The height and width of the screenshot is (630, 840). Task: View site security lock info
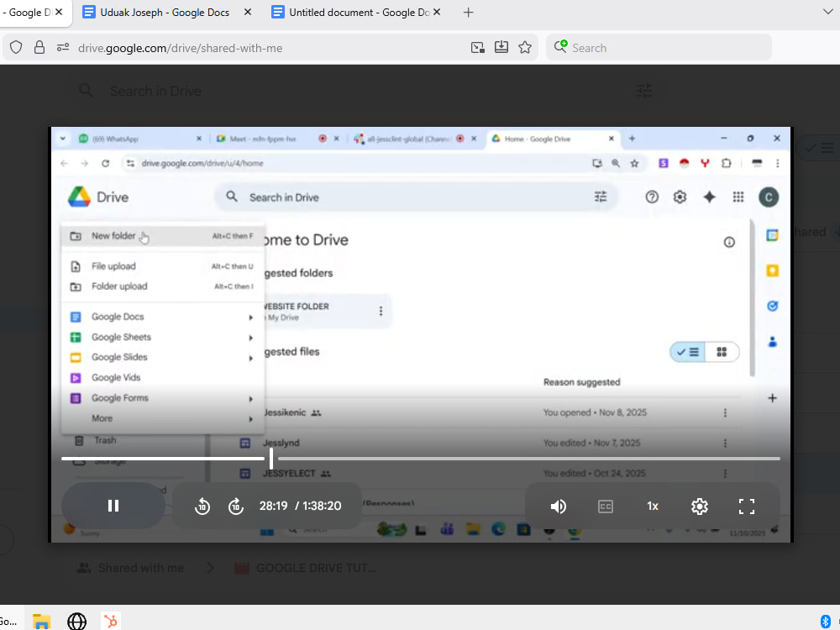pyautogui.click(x=39, y=48)
